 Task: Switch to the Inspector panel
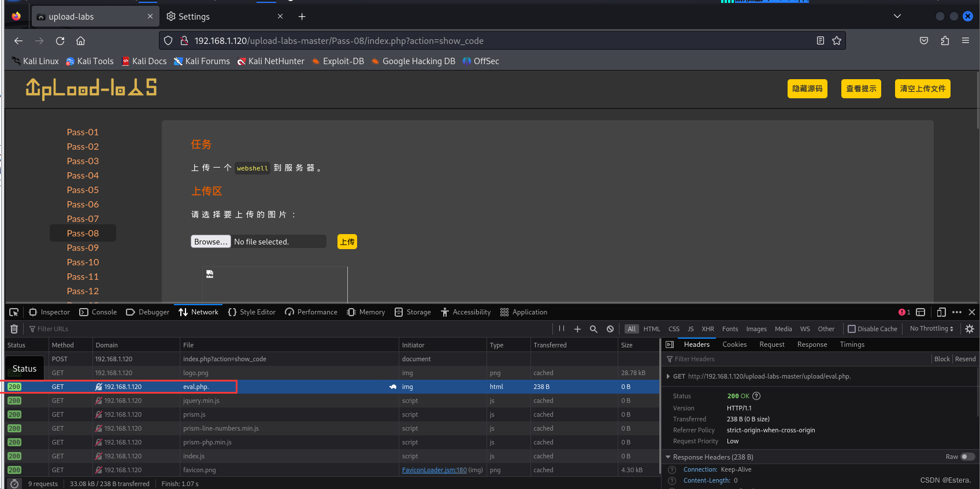pyautogui.click(x=50, y=312)
